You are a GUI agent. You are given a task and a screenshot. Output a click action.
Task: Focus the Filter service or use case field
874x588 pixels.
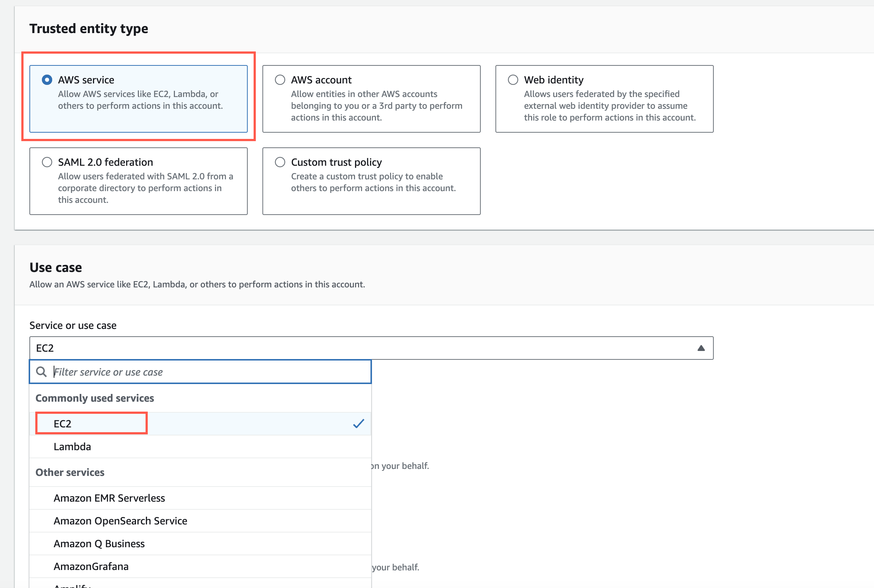coord(200,372)
